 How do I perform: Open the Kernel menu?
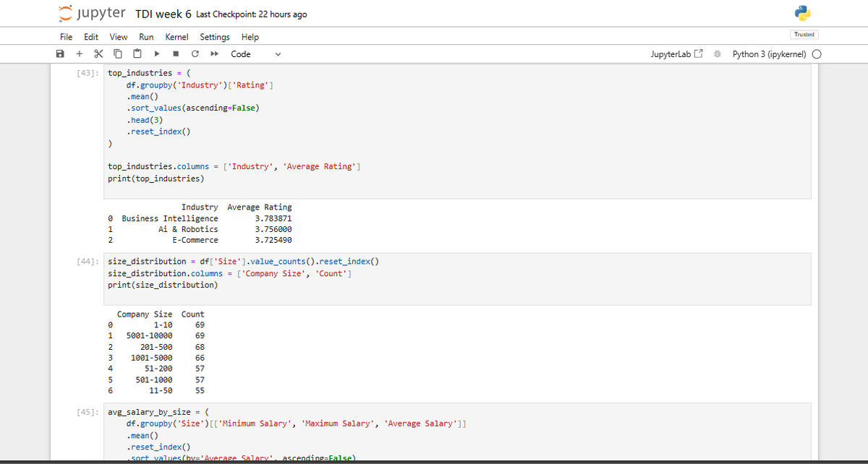pos(176,37)
